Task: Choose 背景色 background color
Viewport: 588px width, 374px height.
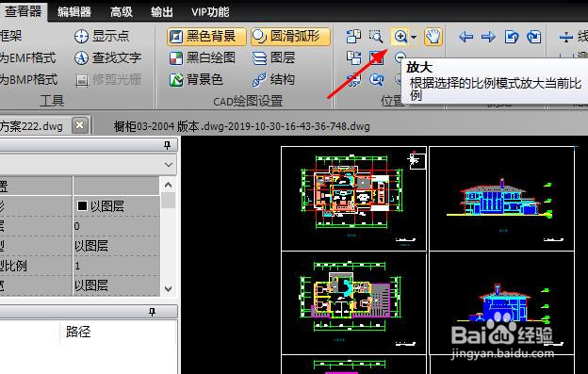Action: (196, 79)
